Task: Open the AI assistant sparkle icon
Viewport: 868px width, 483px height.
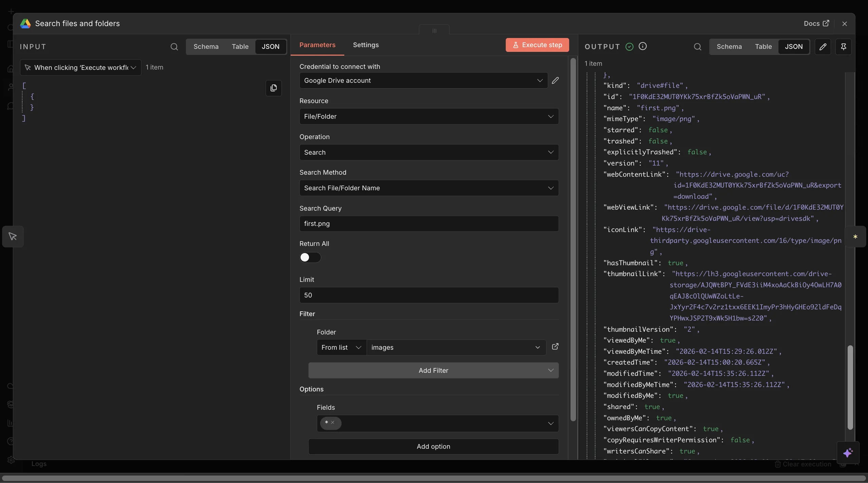Action: click(848, 453)
